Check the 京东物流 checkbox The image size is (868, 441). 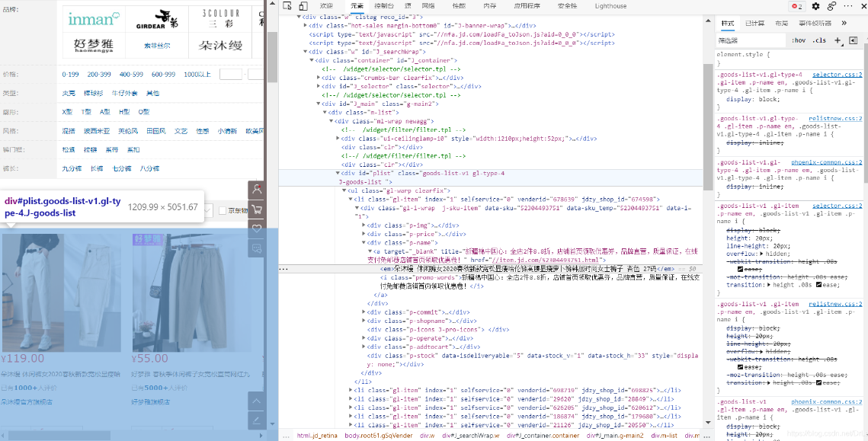[223, 210]
